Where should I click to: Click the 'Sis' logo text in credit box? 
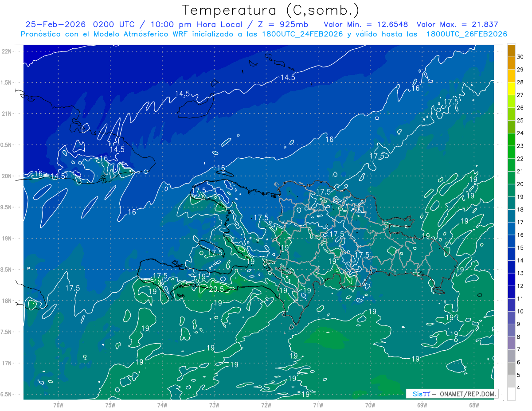(418, 394)
